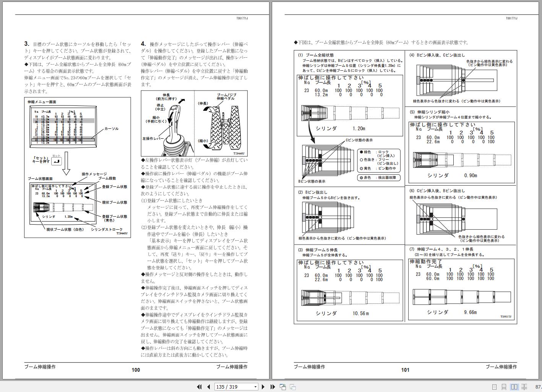Switch to single page view layout
The width and height of the screenshot is (542, 392).
pyautogui.click(x=494, y=387)
